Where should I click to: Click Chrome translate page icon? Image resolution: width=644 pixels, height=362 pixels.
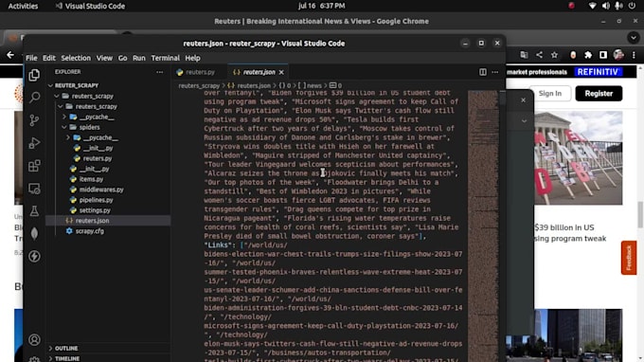coord(524,55)
